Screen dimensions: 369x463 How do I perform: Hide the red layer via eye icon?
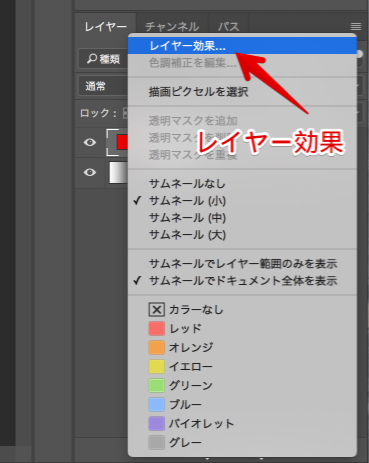pos(90,143)
